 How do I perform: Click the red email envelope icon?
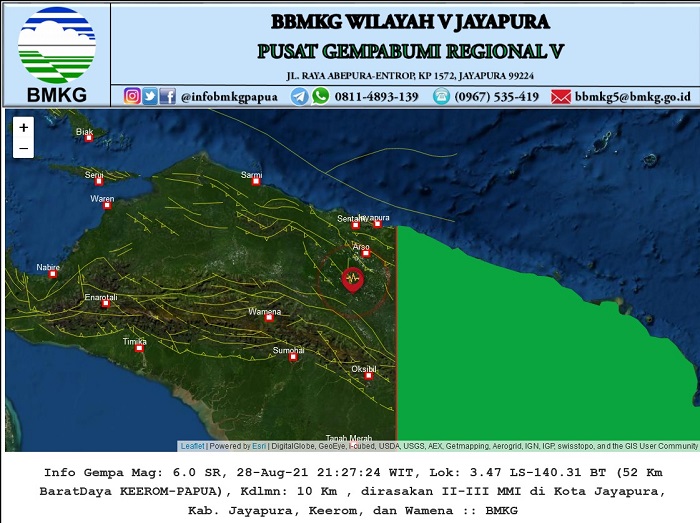561,97
